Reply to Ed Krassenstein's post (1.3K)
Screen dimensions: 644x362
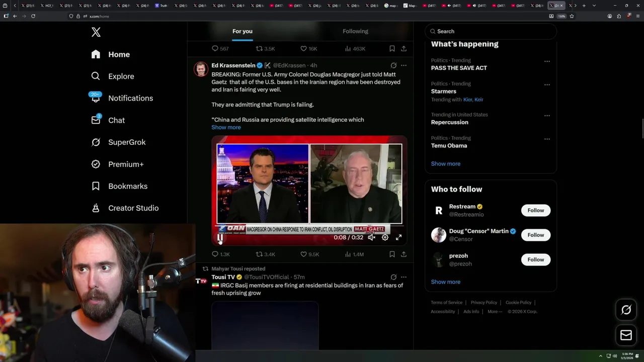click(x=220, y=254)
